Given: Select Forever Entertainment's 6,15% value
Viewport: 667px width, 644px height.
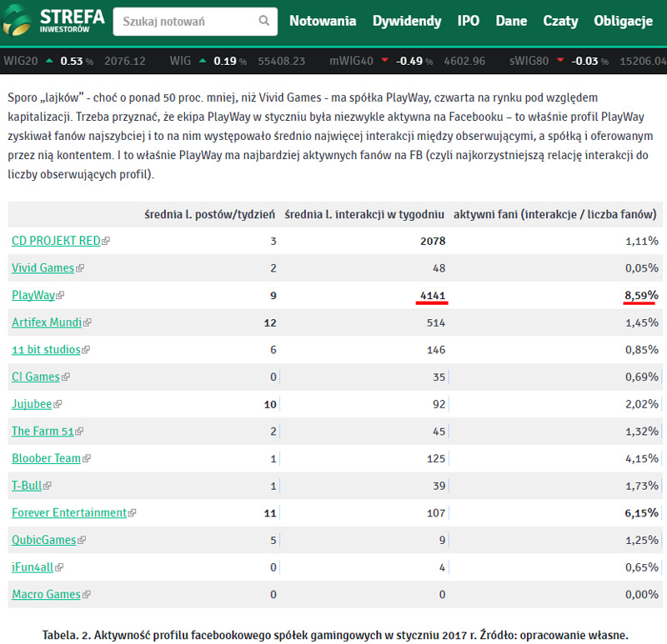Looking at the screenshot, I should (x=641, y=513).
